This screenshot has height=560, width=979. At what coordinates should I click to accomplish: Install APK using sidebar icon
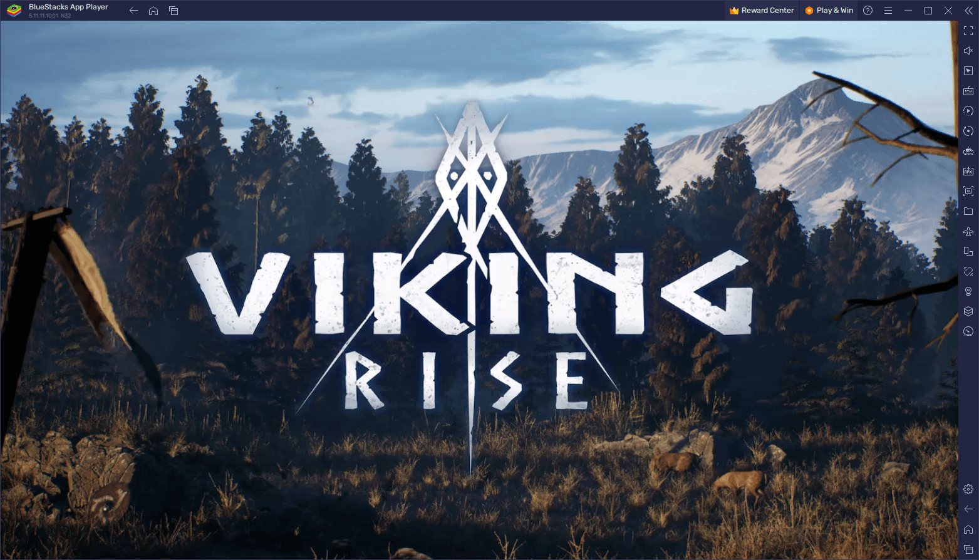point(968,171)
